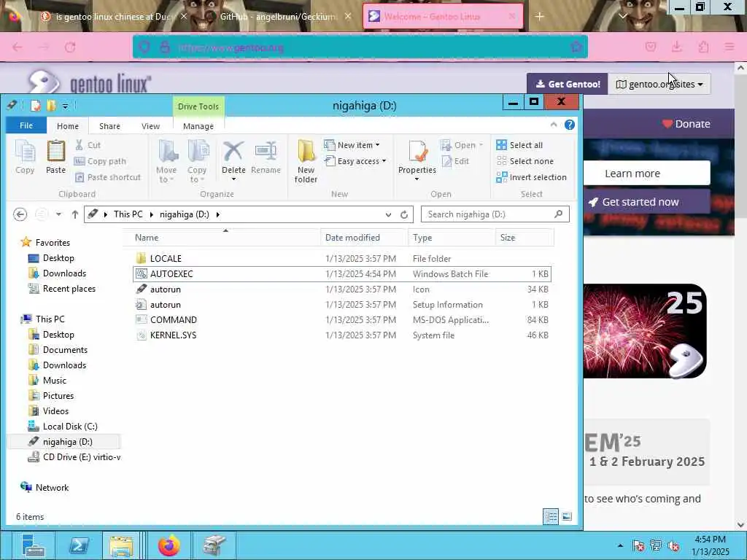This screenshot has height=560, width=747.
Task: Open recent locations dropdown arrow
Action: coord(58,214)
